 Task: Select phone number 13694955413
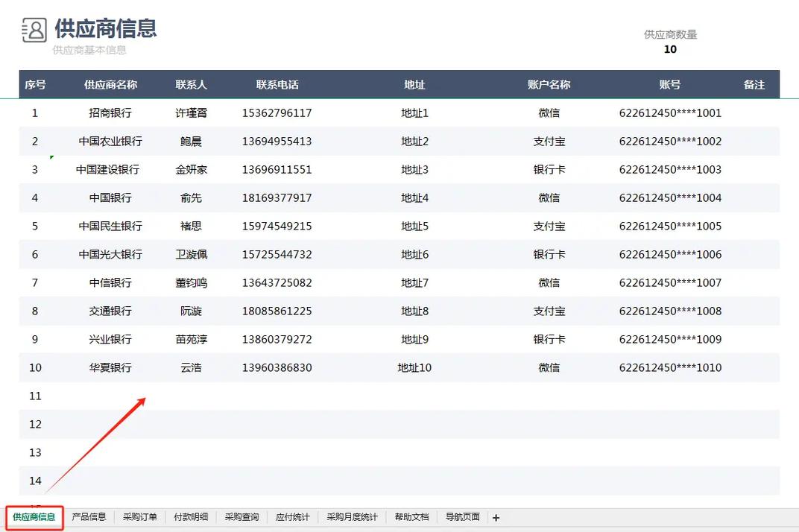pyautogui.click(x=277, y=141)
